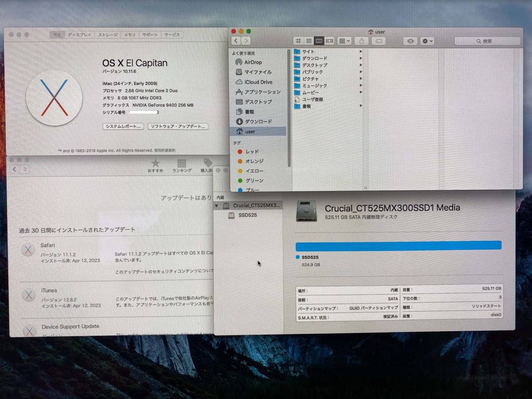
Task: Switch Finder to Cover Flow view
Action: pyautogui.click(x=329, y=41)
